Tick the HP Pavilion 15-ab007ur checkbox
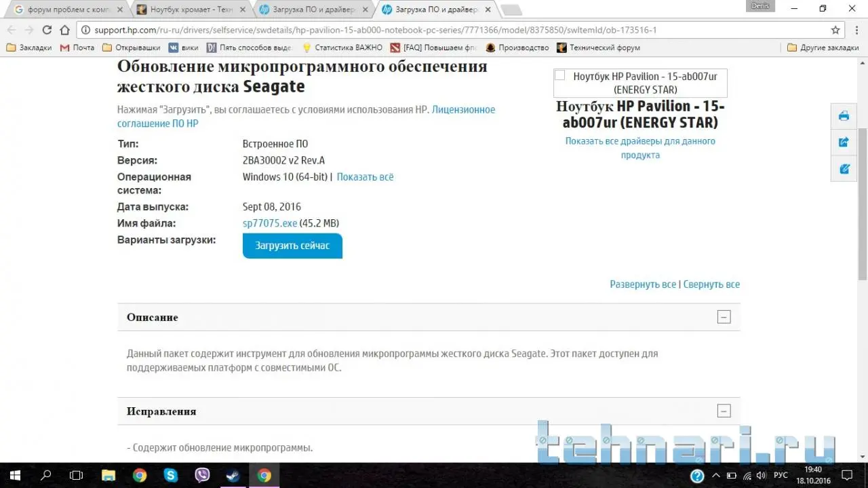 560,75
